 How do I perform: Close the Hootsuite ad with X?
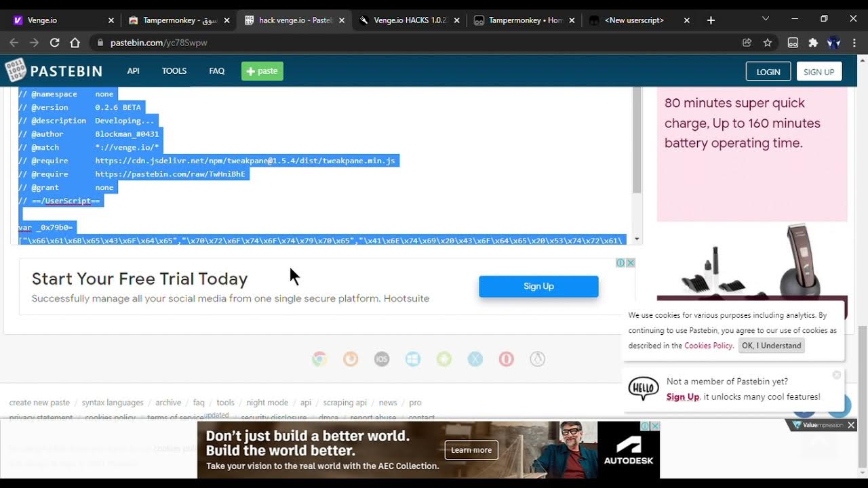tap(630, 263)
